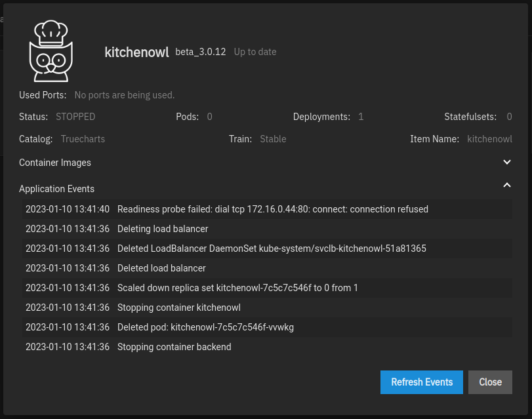Click the beta_3.0.12 version label
The height and width of the screenshot is (419, 532).
pos(200,52)
